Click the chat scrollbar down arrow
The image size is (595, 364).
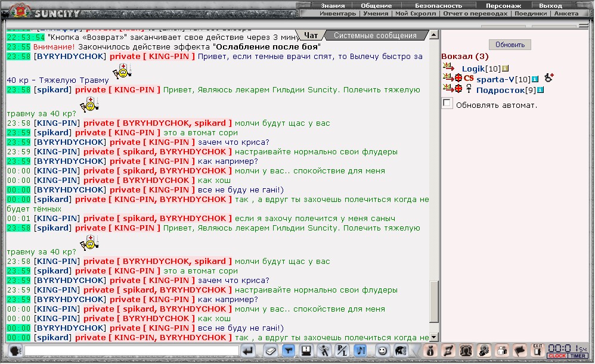433,337
